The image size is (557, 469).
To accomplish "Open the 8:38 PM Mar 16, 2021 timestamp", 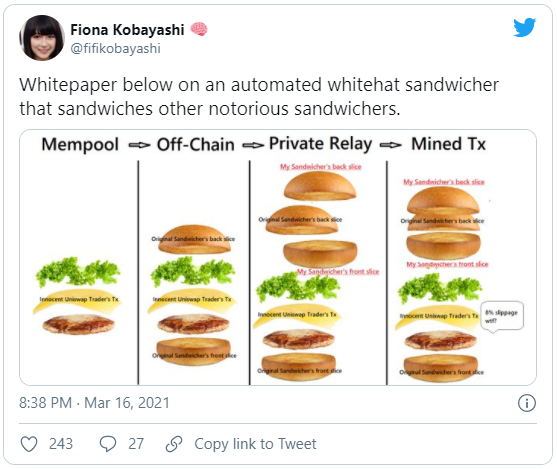I will click(x=94, y=403).
